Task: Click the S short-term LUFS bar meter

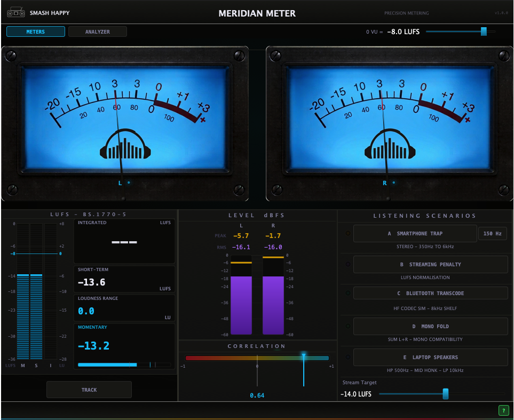Action: pyautogui.click(x=36, y=291)
